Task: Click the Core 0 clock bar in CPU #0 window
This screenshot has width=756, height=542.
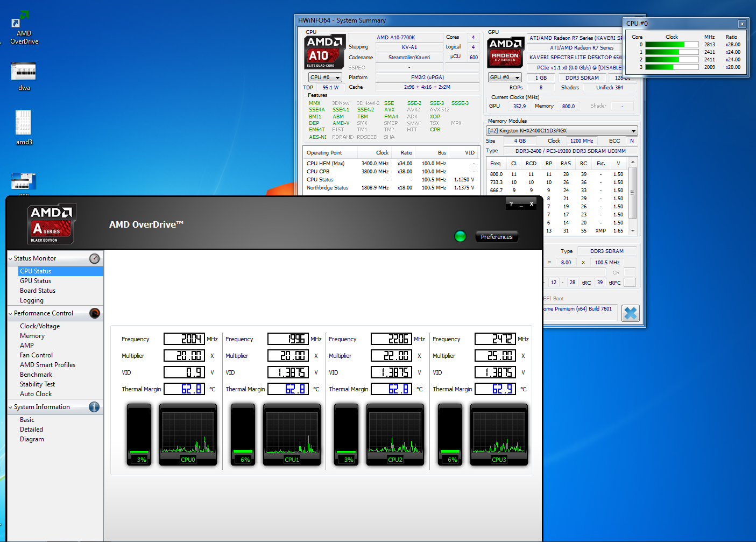Action: pos(672,45)
